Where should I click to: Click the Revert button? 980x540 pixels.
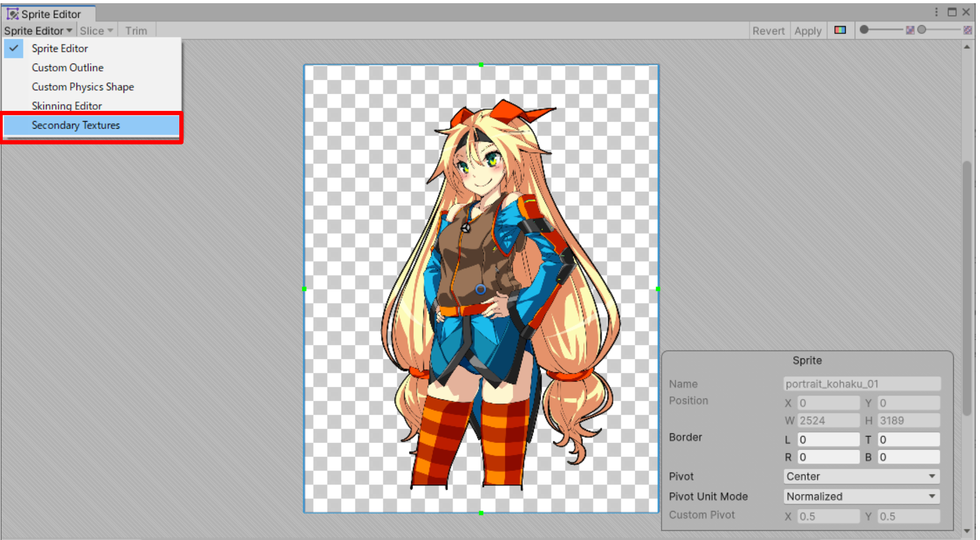(x=769, y=31)
